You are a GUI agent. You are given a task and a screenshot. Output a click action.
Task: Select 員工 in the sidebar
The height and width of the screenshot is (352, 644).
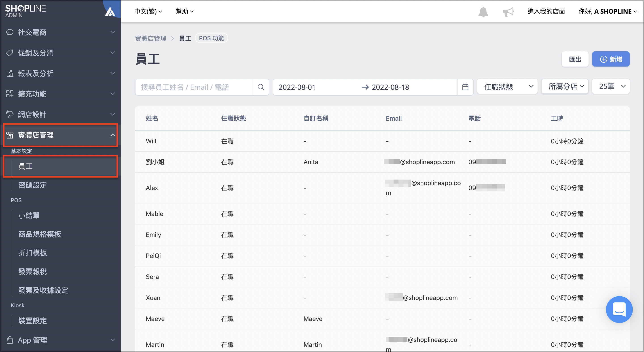click(61, 166)
